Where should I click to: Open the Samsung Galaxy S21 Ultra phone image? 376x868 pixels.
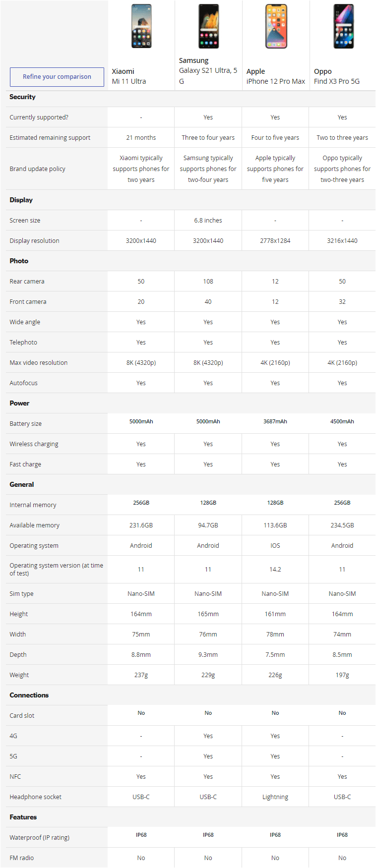click(x=208, y=26)
